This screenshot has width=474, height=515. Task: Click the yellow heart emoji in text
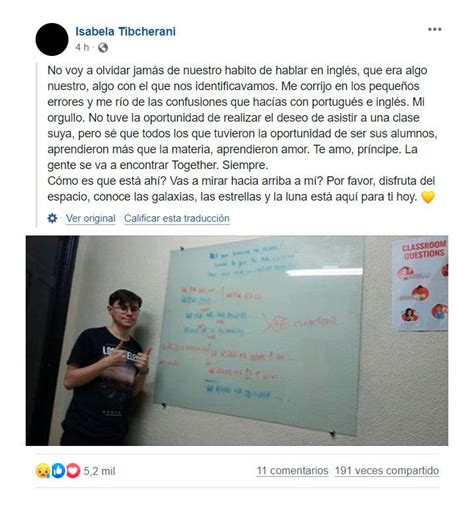[x=428, y=197]
